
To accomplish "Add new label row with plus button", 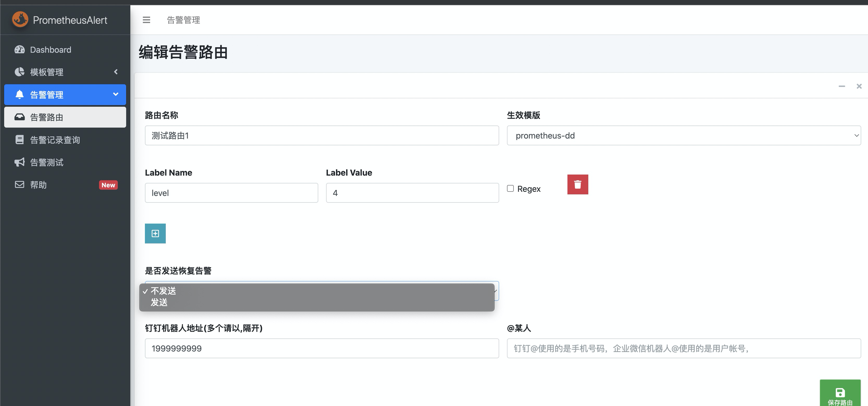I will point(155,233).
